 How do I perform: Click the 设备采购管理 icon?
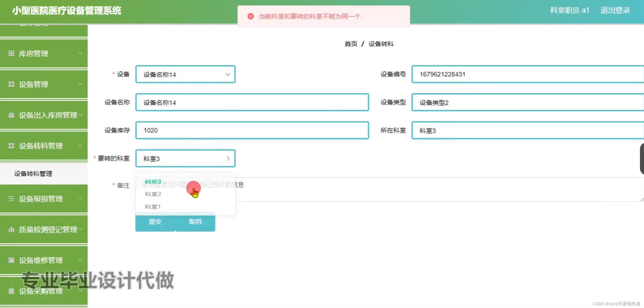point(11,291)
